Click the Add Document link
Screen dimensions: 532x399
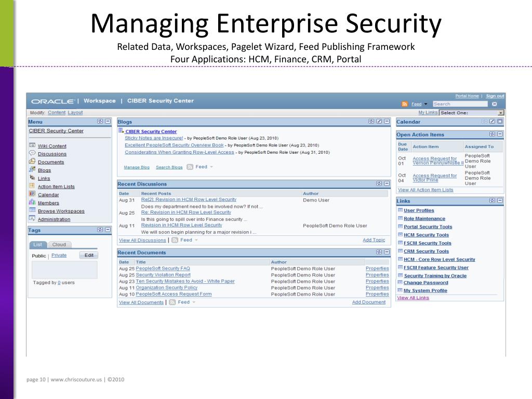pos(369,302)
